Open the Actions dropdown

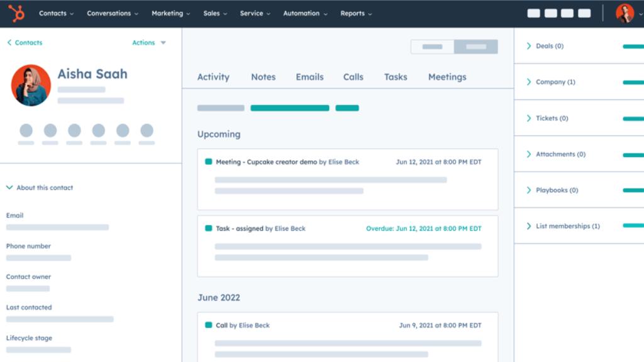pos(149,43)
